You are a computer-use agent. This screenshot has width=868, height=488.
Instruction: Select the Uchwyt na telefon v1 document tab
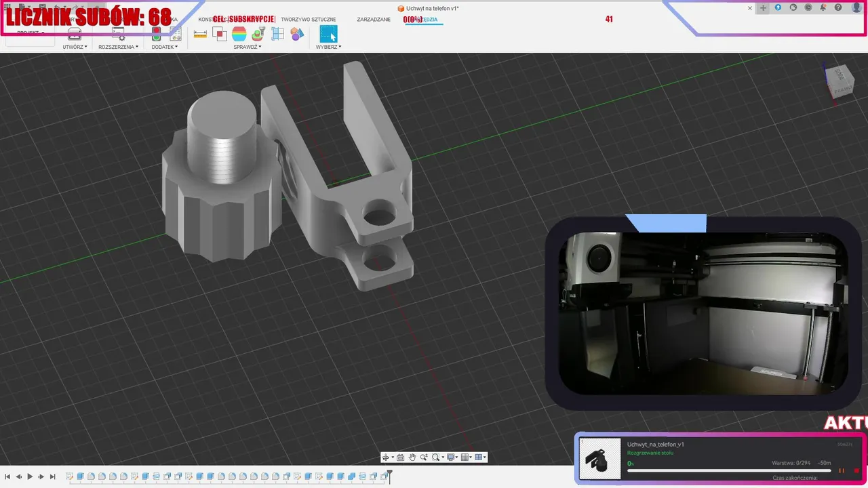(x=428, y=8)
